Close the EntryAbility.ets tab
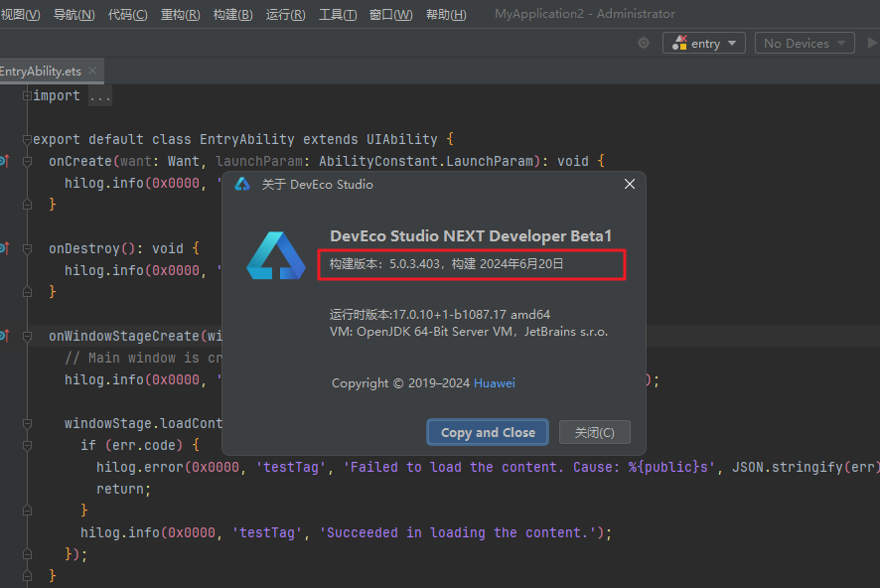 tap(92, 71)
